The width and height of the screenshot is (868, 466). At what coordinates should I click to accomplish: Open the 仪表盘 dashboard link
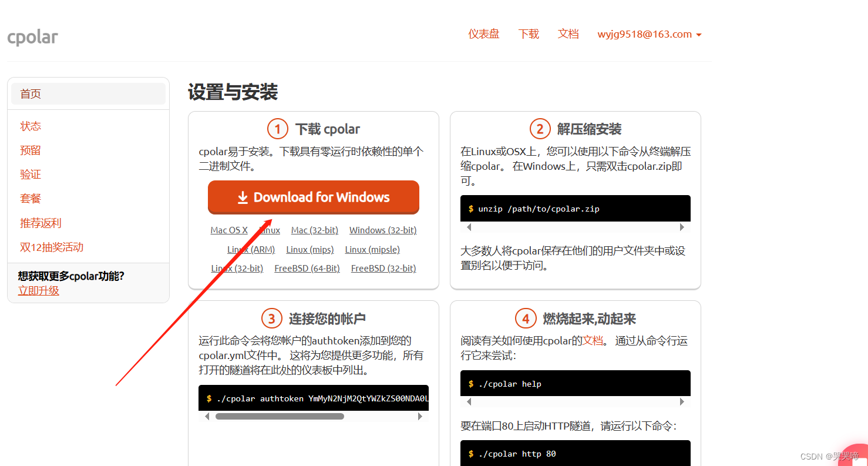[x=483, y=34]
